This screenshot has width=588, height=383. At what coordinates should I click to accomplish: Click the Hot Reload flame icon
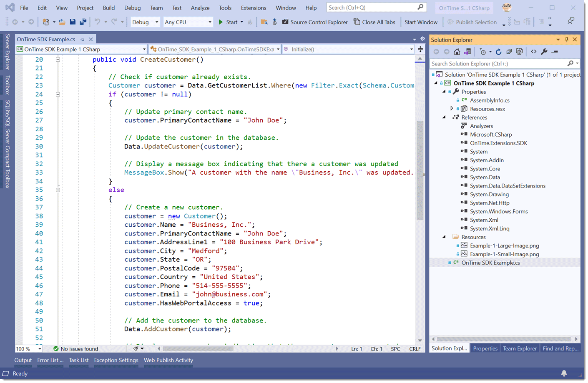250,22
